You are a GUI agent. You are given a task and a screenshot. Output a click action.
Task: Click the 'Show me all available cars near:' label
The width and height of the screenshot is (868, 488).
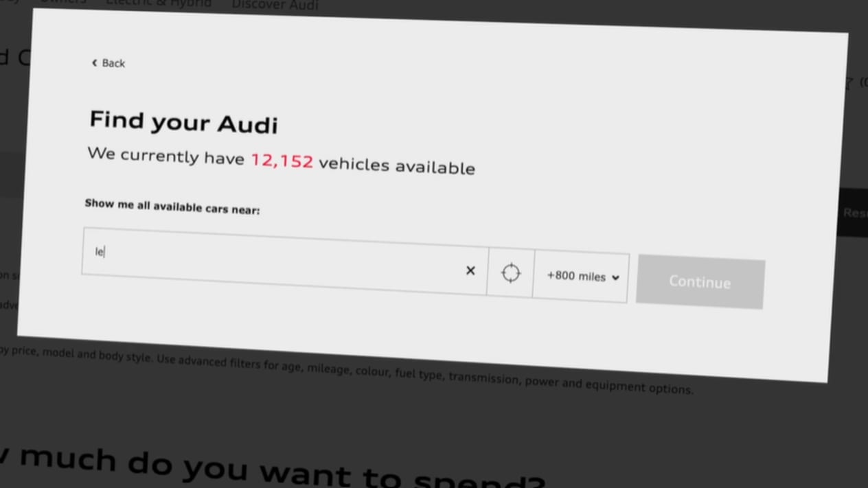(172, 207)
